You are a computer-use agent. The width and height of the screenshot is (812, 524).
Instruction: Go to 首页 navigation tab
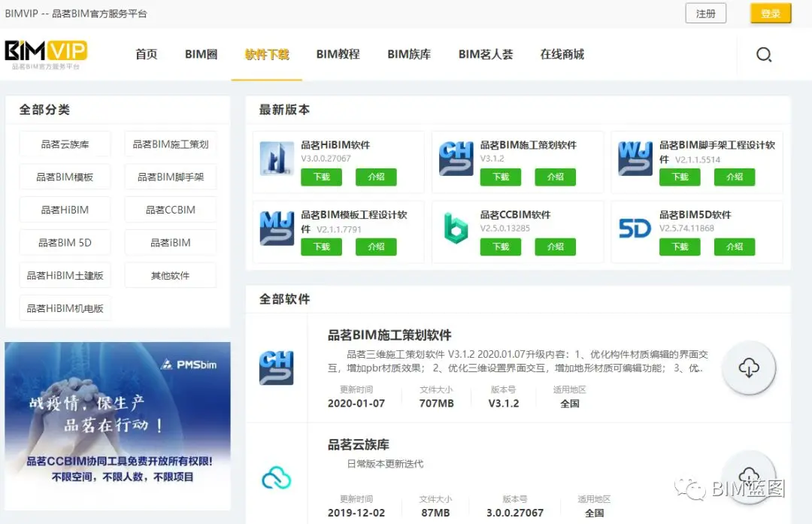pyautogui.click(x=146, y=54)
